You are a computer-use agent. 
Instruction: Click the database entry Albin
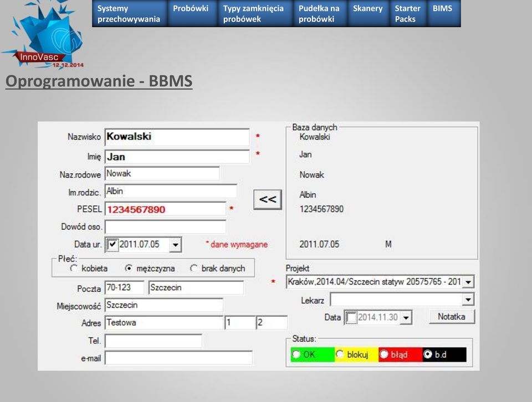pyautogui.click(x=308, y=195)
